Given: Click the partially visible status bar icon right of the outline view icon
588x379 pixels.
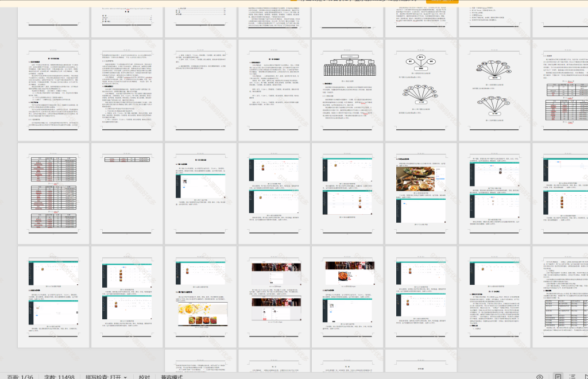Looking at the screenshot, I should point(586,376).
